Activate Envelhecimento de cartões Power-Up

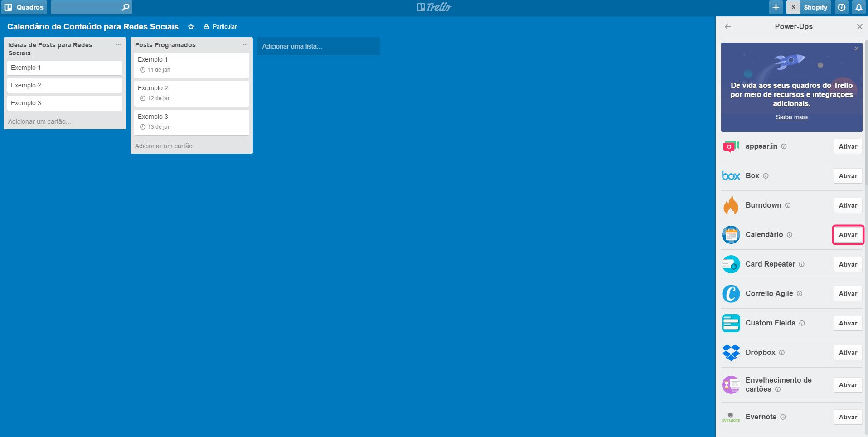click(848, 385)
